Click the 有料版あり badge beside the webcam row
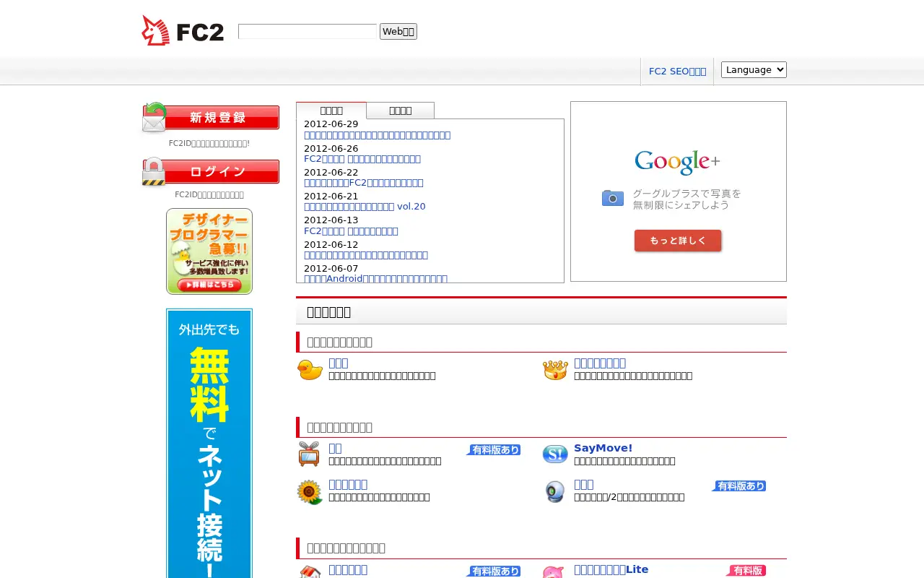The width and height of the screenshot is (924, 578). 738,486
